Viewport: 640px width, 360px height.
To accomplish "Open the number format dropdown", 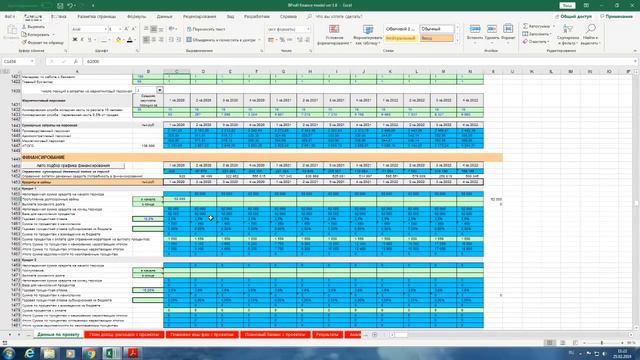I will 308,29.
